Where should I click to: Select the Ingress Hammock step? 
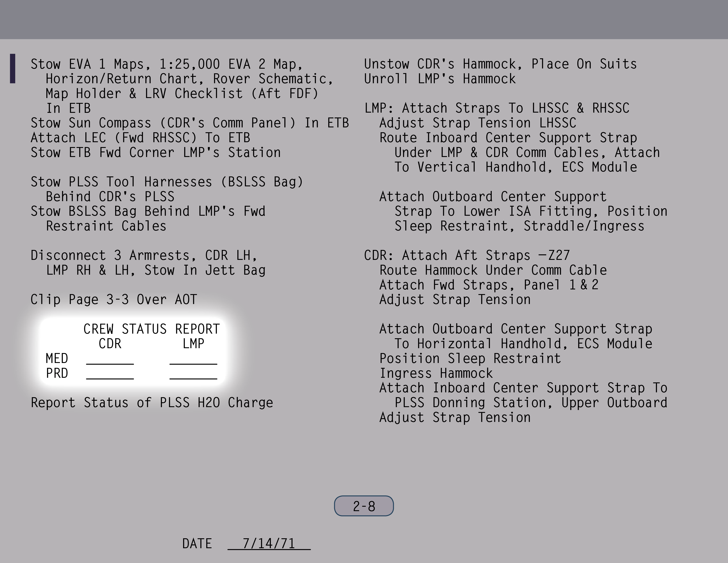click(436, 373)
